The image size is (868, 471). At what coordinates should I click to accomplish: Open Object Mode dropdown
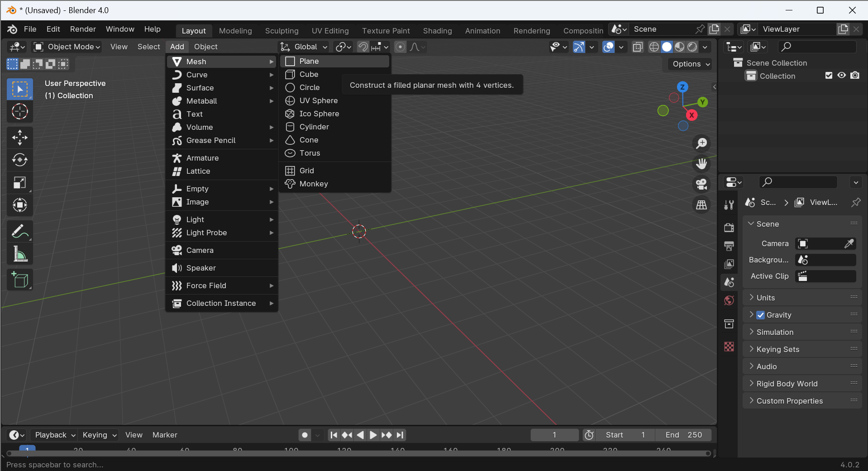(x=67, y=47)
